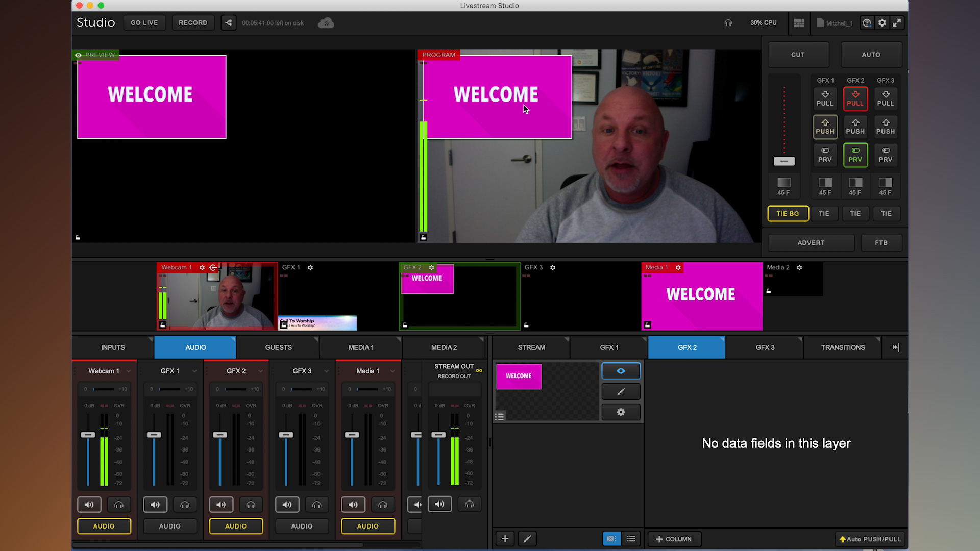Open the settings gear in the top toolbar
This screenshot has width=980, height=551.
tap(882, 23)
